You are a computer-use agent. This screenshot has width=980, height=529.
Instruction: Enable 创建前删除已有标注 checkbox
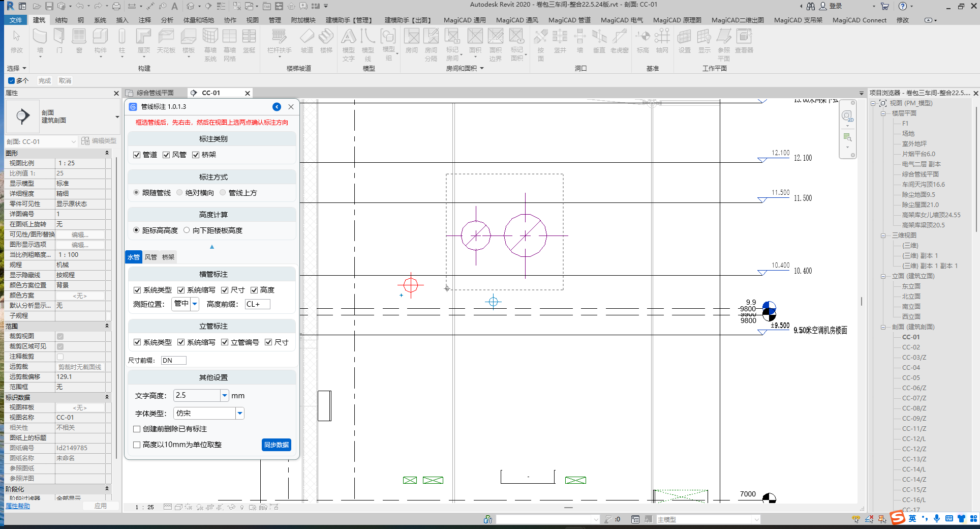pyautogui.click(x=137, y=429)
